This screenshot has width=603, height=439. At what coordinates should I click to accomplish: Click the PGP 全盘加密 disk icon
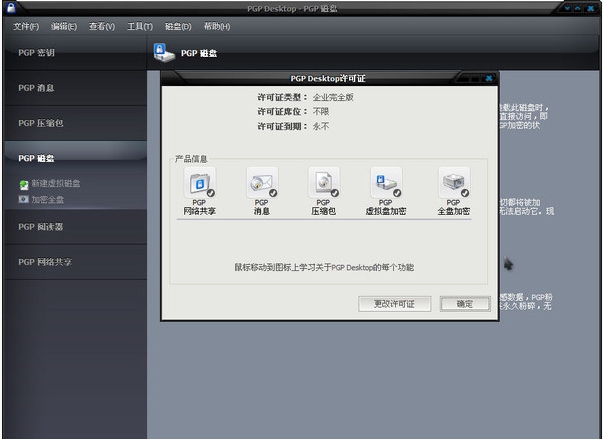pos(454,182)
